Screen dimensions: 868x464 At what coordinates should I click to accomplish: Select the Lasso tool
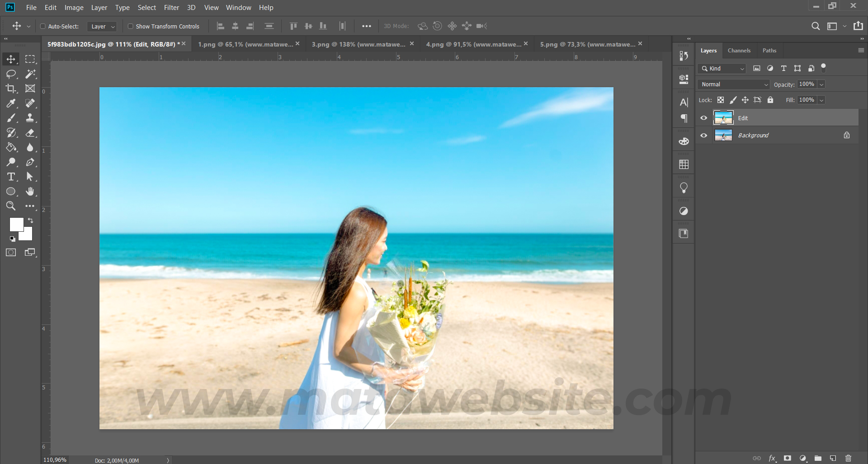[11, 74]
